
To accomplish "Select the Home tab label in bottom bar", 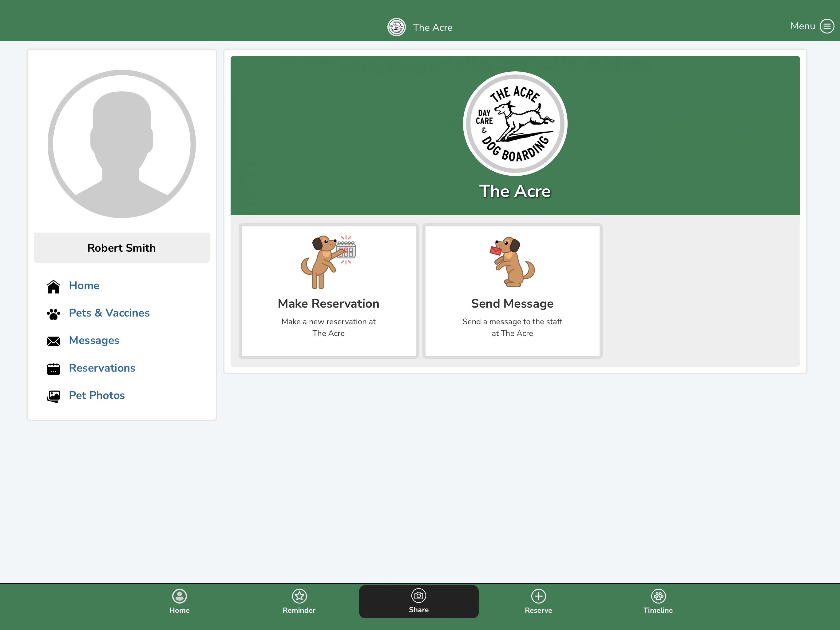I will tap(179, 610).
